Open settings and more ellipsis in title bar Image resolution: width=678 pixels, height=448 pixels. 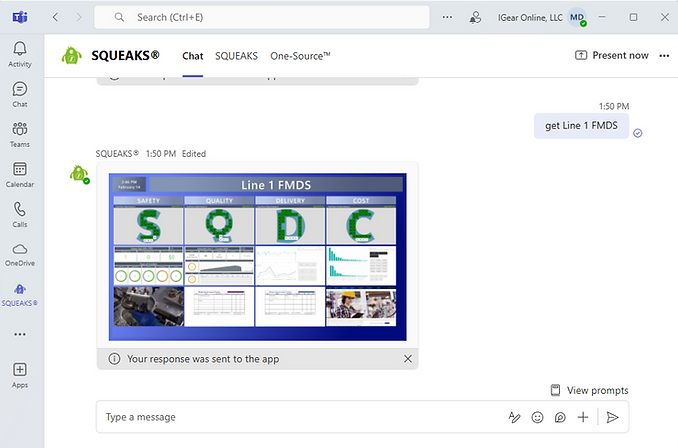[447, 17]
